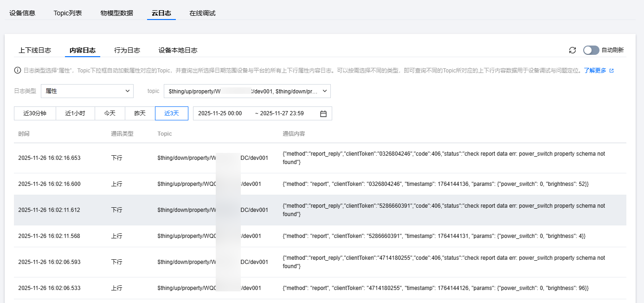Toggle the 自动刷新 switch
The image size is (644, 303).
pos(591,50)
